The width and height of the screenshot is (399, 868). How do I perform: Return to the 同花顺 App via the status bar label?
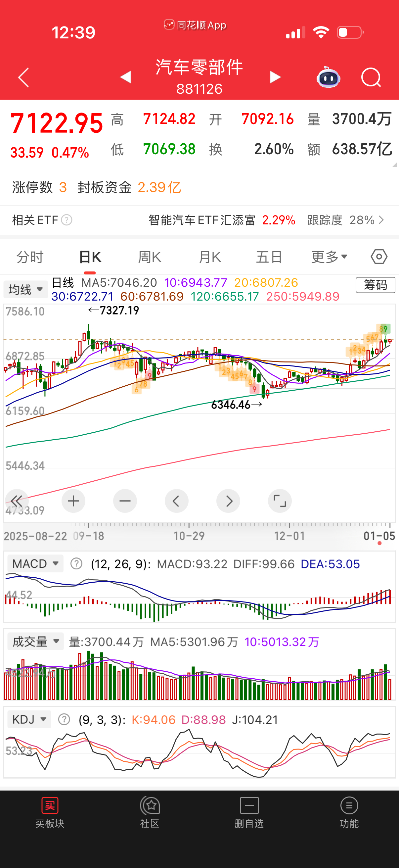pos(195,25)
